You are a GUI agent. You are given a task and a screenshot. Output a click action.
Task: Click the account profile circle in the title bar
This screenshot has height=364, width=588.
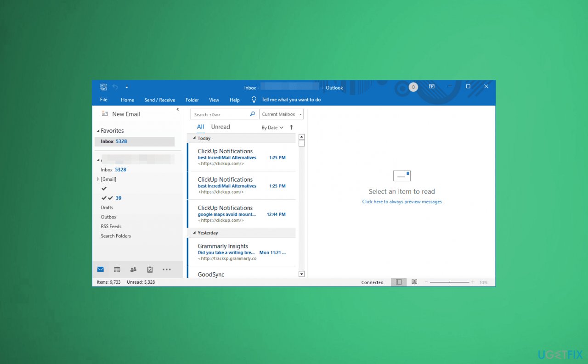click(x=413, y=87)
